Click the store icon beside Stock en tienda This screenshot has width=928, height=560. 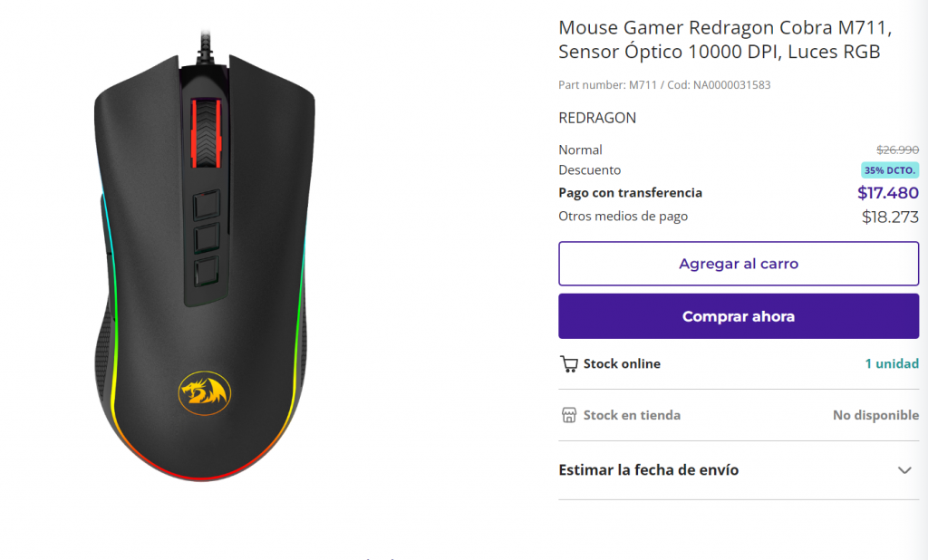point(569,415)
